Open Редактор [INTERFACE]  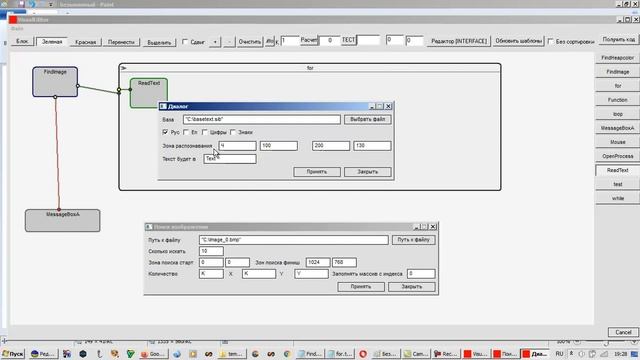tap(459, 41)
